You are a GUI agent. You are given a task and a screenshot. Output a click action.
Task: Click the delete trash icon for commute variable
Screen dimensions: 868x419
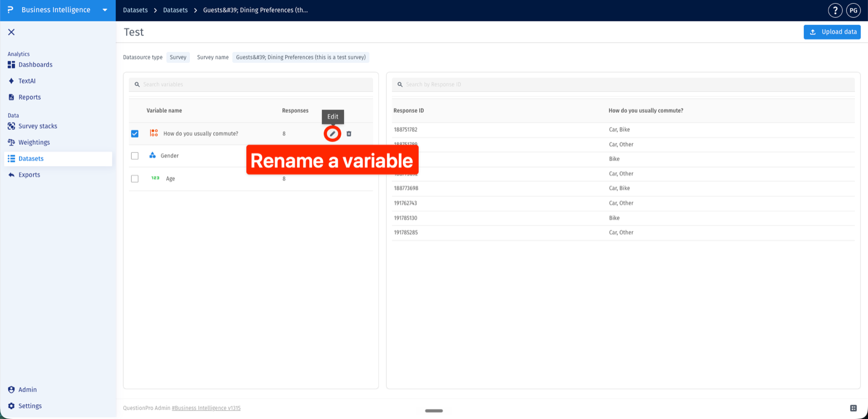pos(349,133)
